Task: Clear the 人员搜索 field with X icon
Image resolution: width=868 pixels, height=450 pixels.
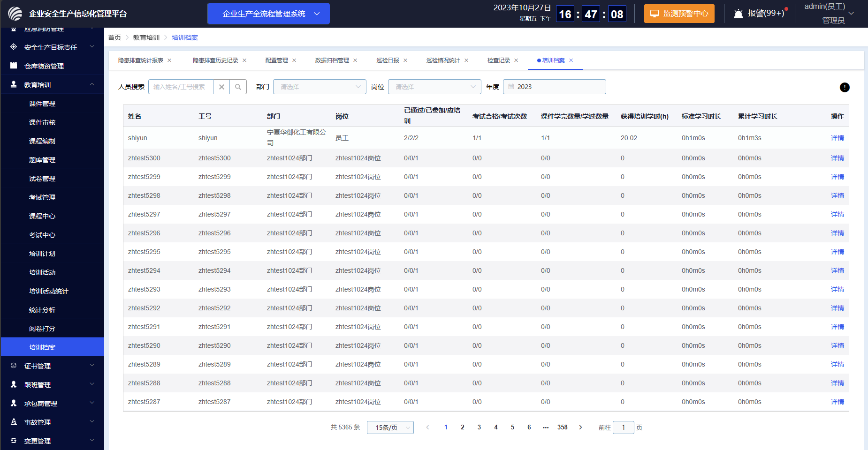Action: (x=221, y=87)
